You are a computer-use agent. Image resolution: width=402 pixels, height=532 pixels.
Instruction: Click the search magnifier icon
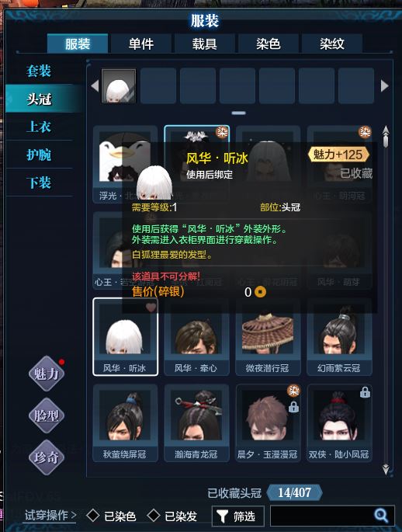[x=381, y=516]
